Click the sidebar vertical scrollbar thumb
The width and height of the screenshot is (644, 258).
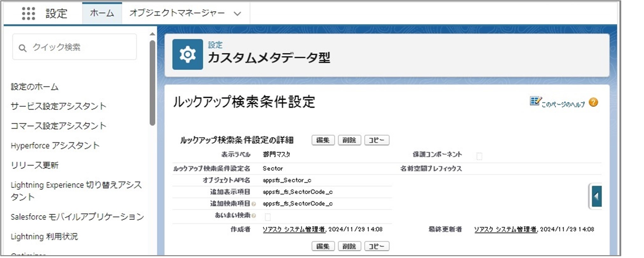tap(152, 83)
